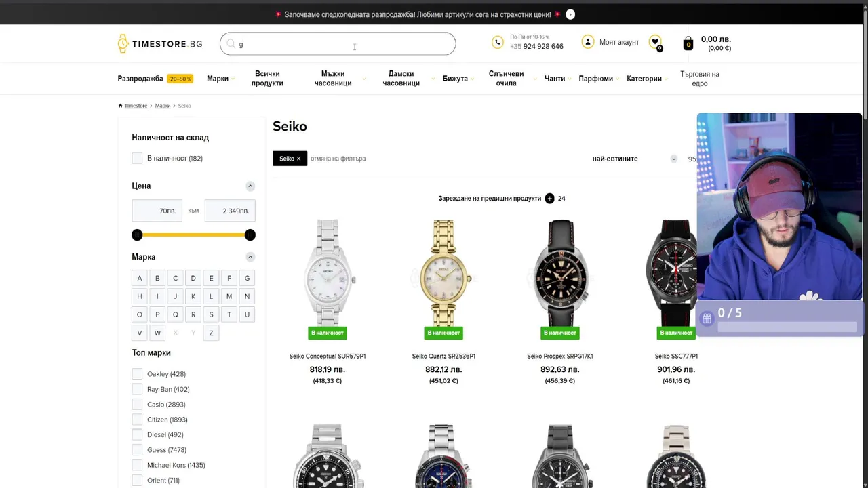868x488 pixels.
Task: Collapse the 'Марка' filter section
Action: coord(250,257)
